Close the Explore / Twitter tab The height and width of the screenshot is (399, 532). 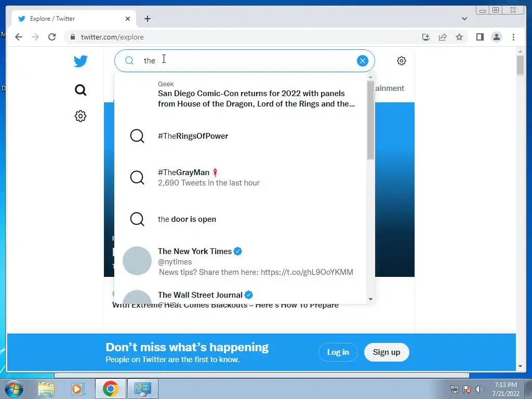click(x=128, y=19)
